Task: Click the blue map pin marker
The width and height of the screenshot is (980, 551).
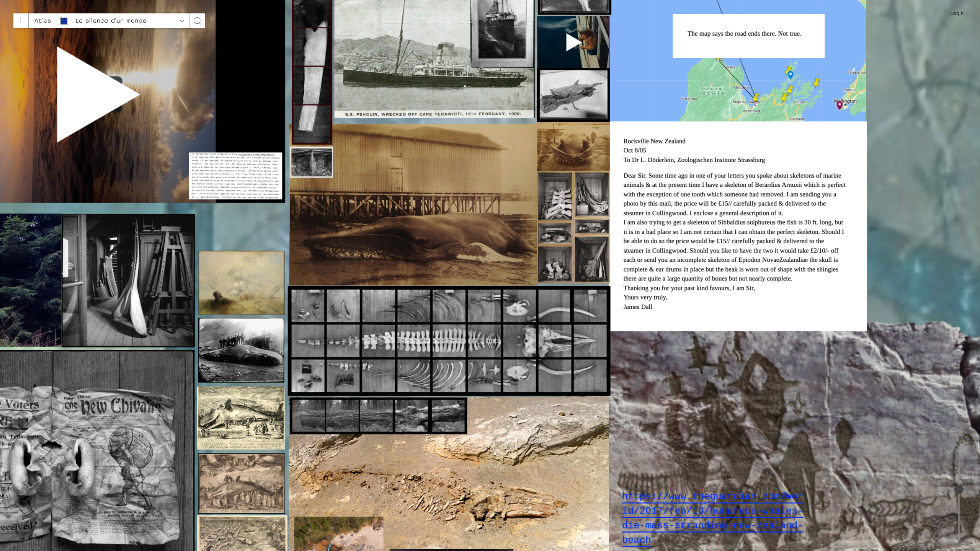Action: tap(791, 75)
